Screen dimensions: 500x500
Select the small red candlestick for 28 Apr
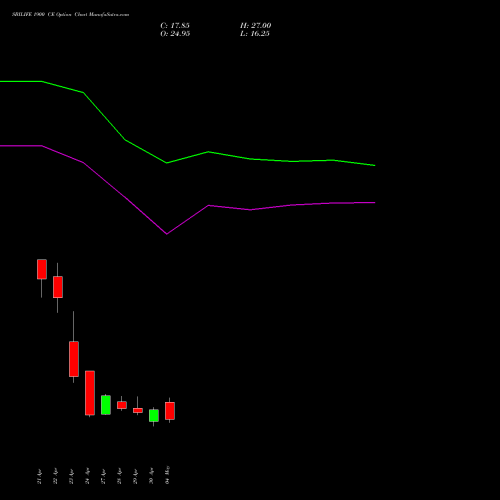click(x=122, y=405)
